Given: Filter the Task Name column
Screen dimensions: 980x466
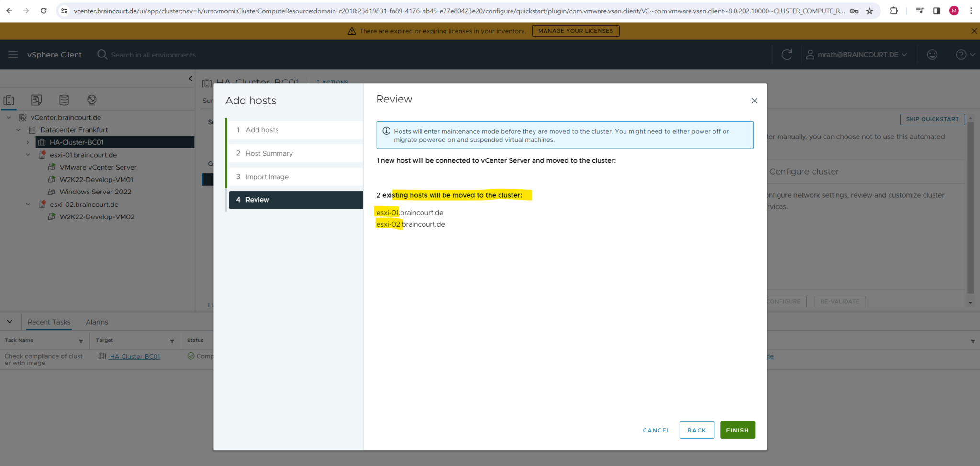Looking at the screenshot, I should [x=81, y=341].
